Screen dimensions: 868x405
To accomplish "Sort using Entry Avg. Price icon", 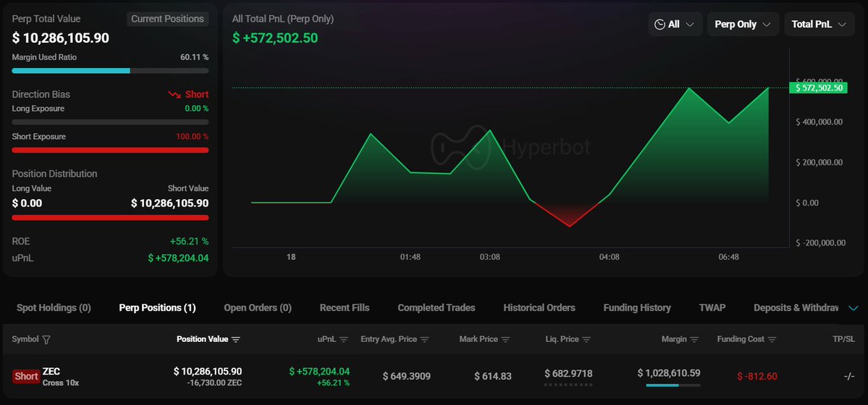I will (425, 339).
